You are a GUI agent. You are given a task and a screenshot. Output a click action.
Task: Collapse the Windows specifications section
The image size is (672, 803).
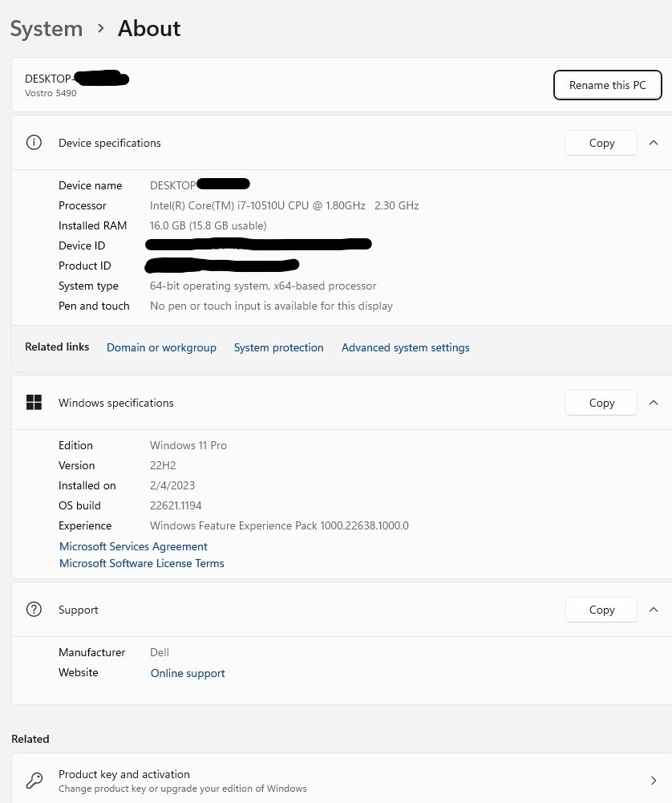pyautogui.click(x=654, y=403)
